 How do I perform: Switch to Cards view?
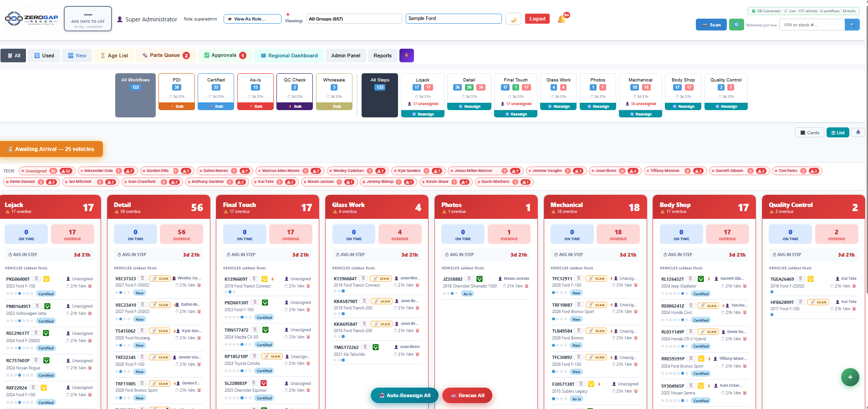coord(810,133)
